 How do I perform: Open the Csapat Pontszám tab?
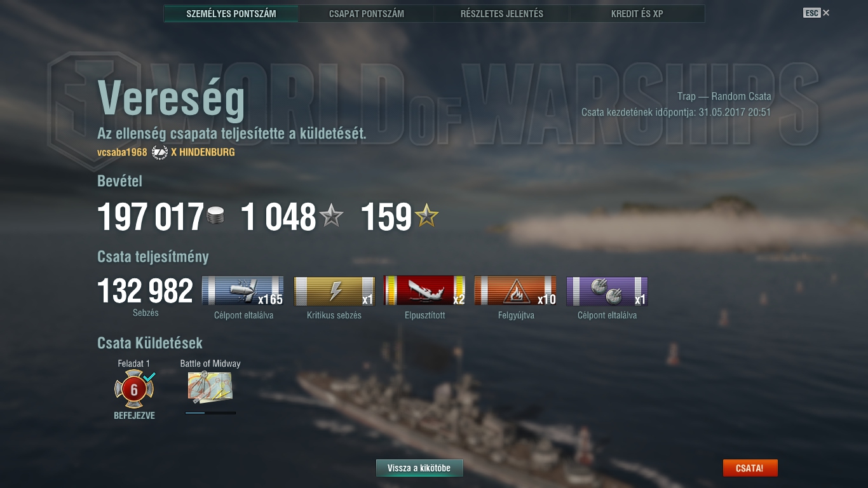(367, 13)
